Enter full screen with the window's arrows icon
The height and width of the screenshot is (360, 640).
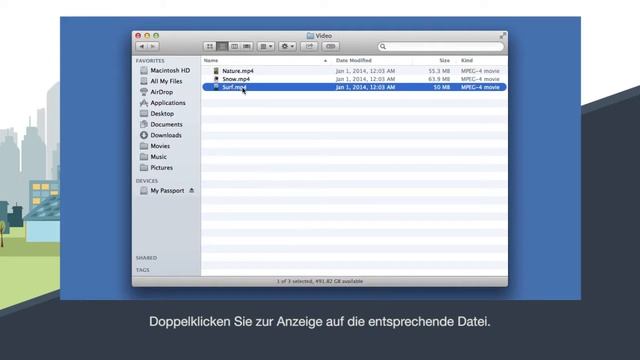[x=502, y=36]
